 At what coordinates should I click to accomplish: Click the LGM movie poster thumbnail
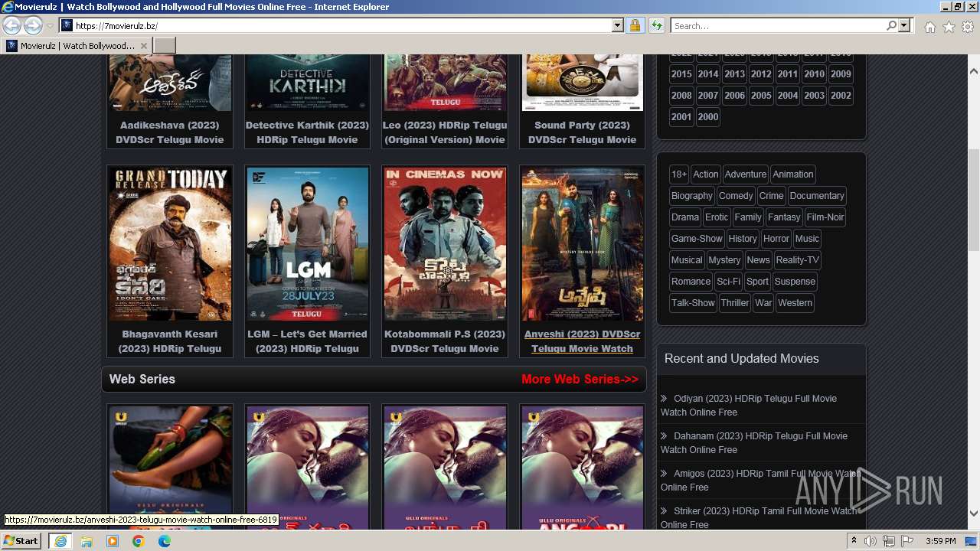(x=307, y=244)
